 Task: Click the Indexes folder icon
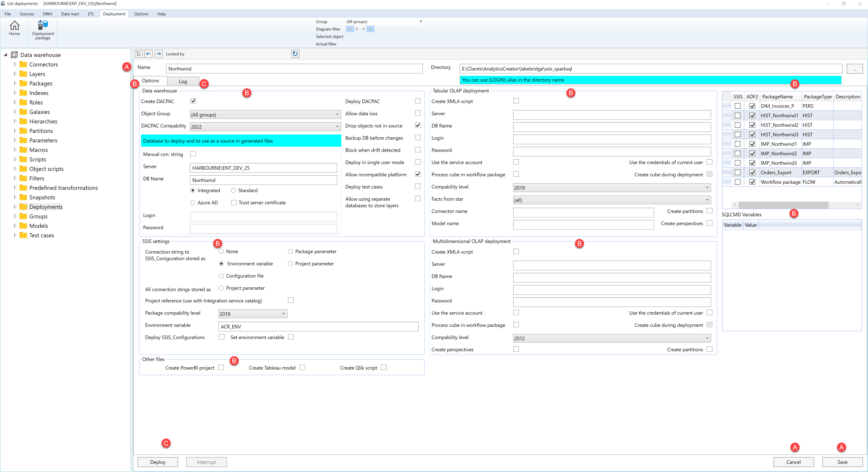coord(23,93)
